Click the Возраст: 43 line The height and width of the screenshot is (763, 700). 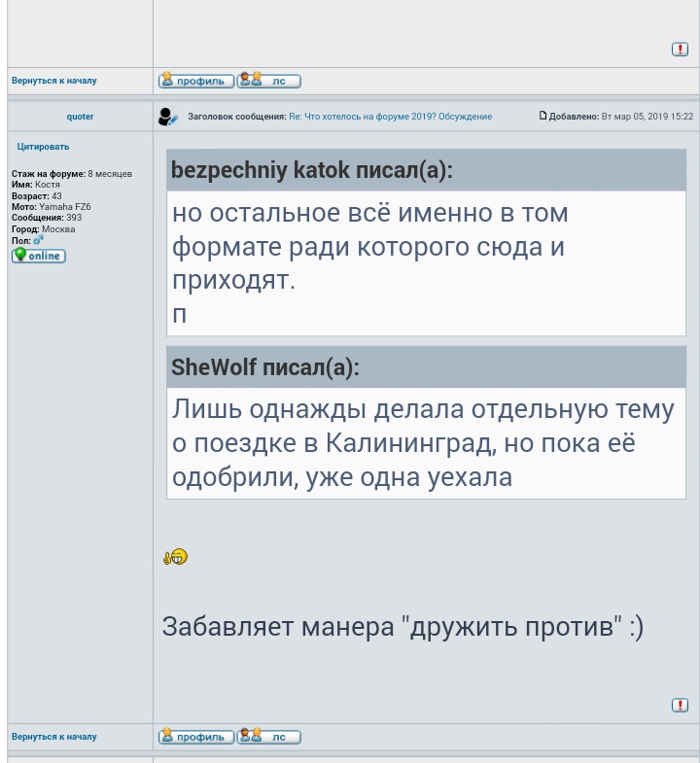point(37,196)
